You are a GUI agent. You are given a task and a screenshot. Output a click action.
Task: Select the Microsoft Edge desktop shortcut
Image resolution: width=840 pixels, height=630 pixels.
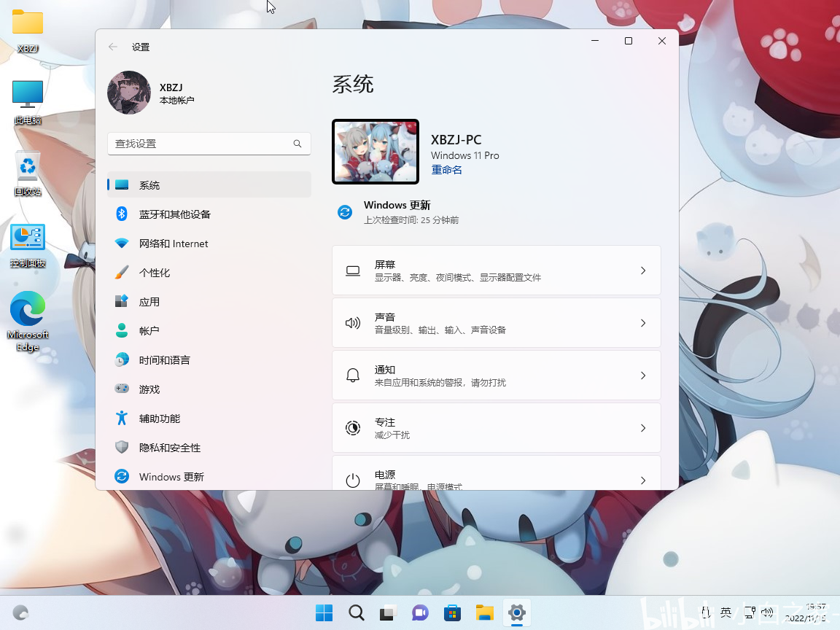pyautogui.click(x=28, y=321)
